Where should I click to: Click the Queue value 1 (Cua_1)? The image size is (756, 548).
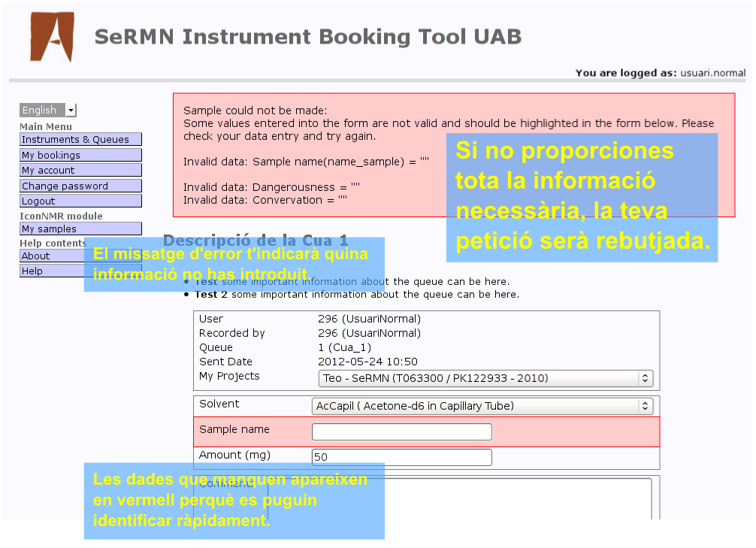[x=344, y=347]
